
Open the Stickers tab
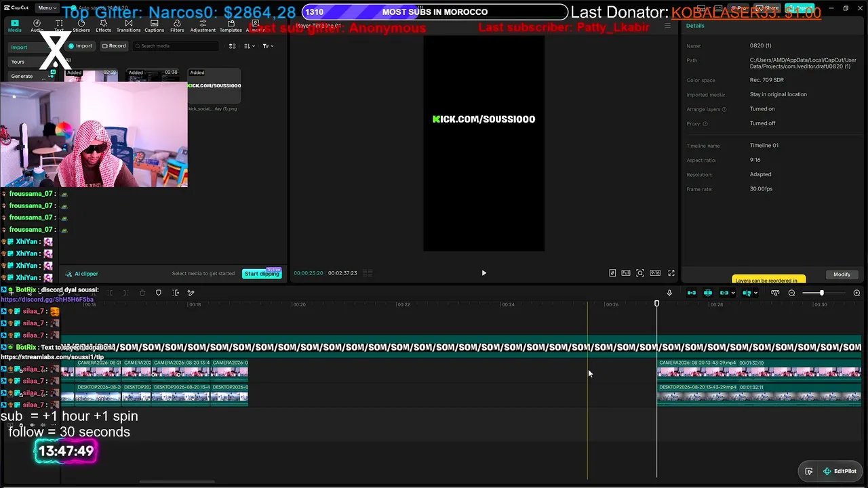point(81,26)
